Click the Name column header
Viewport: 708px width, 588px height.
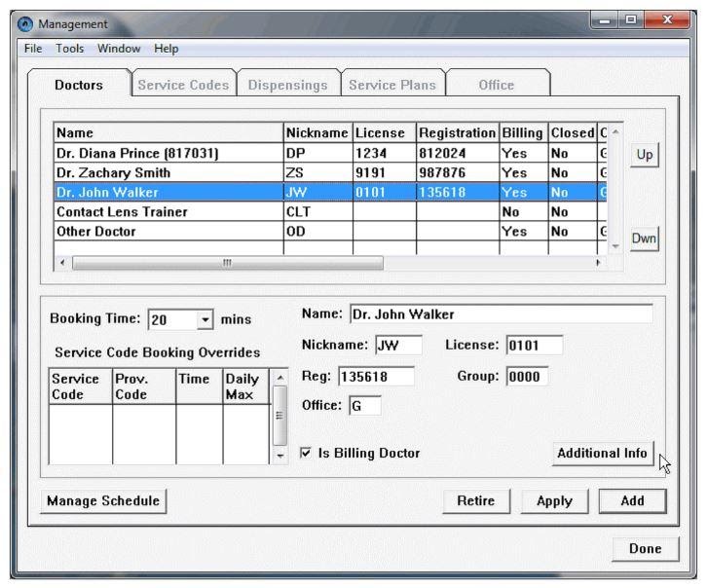(x=168, y=132)
